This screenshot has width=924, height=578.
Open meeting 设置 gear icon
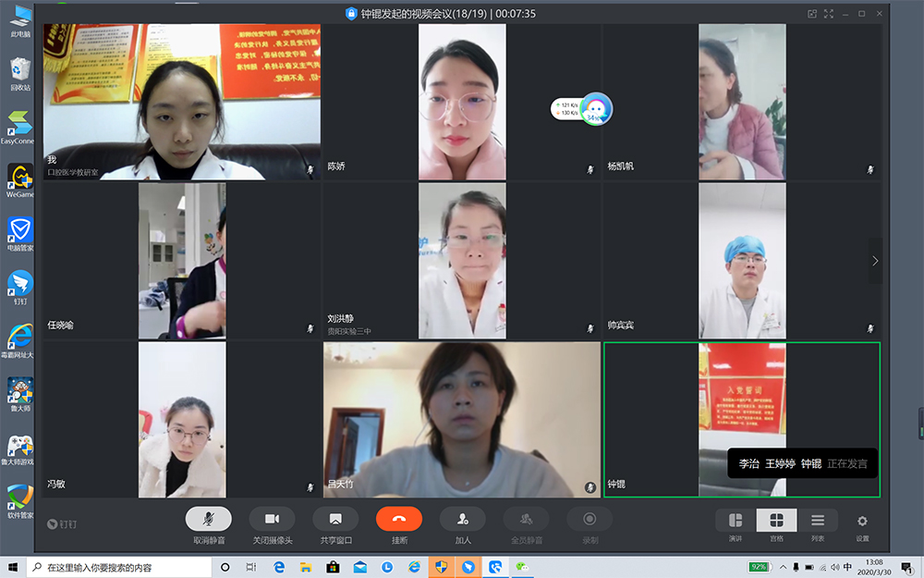tap(862, 522)
